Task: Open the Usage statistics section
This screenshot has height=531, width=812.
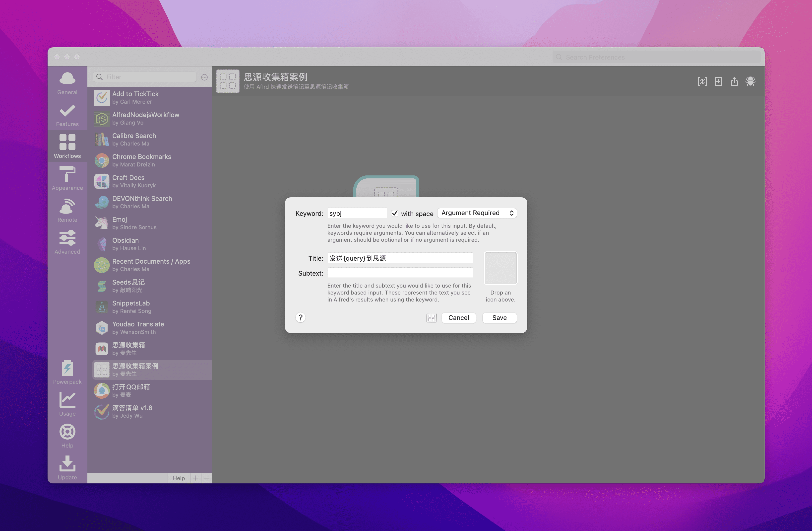Action: (x=67, y=404)
